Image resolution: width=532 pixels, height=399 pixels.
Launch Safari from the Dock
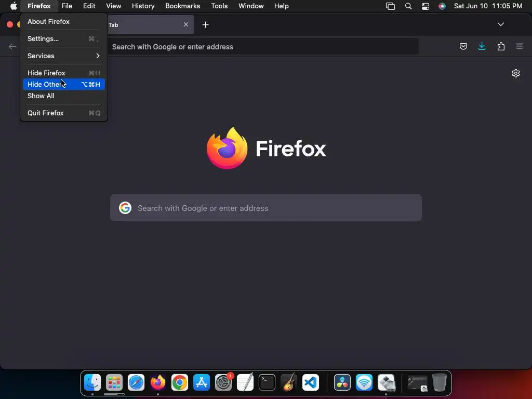point(136,382)
